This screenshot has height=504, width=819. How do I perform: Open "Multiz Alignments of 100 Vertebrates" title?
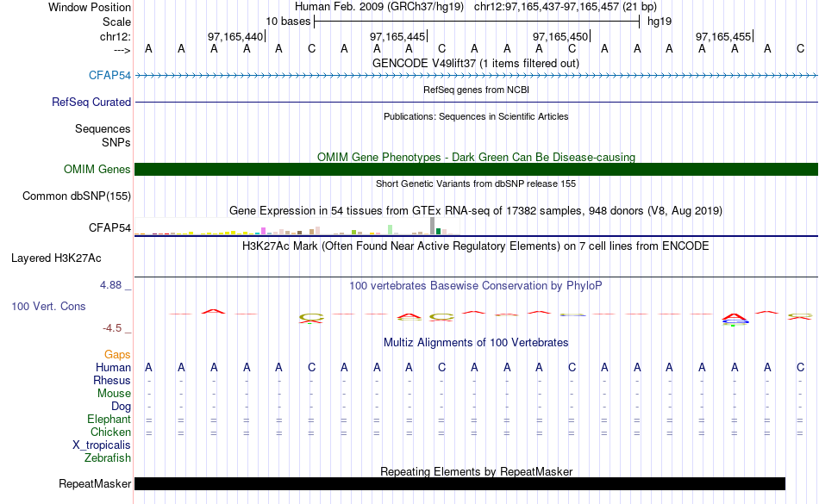(x=476, y=342)
